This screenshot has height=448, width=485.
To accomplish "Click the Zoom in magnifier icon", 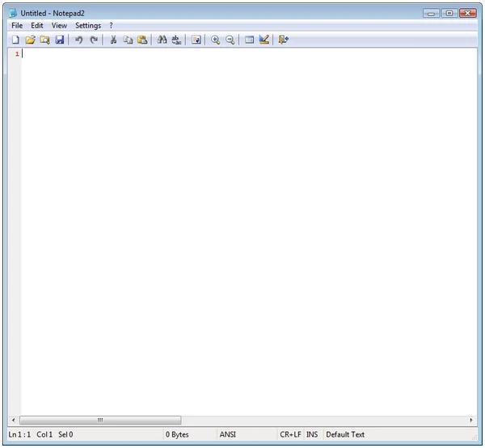I will click(x=216, y=40).
